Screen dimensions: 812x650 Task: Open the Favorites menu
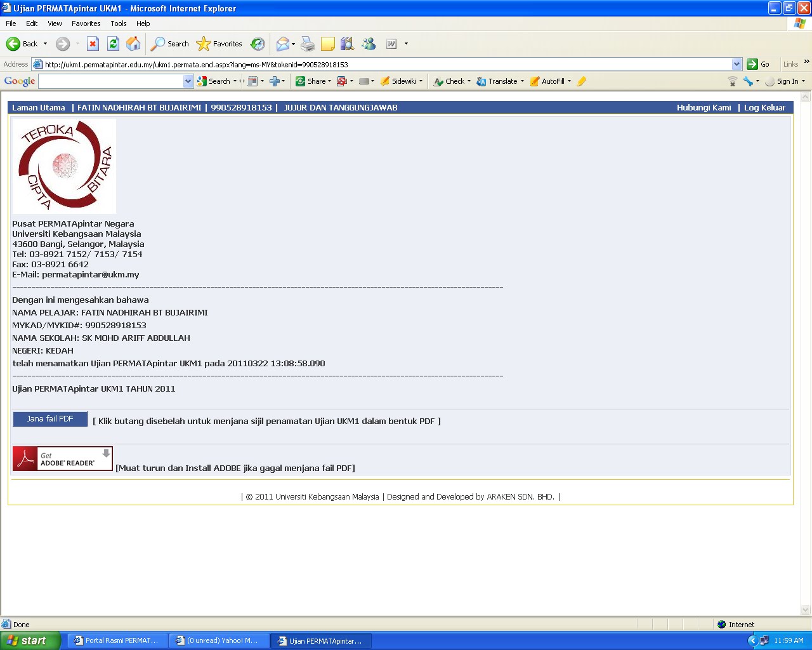86,23
